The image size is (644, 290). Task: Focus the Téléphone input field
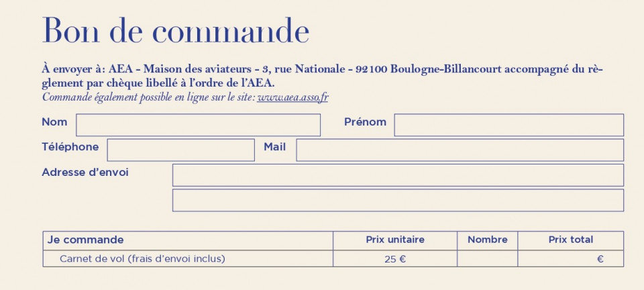(180, 150)
